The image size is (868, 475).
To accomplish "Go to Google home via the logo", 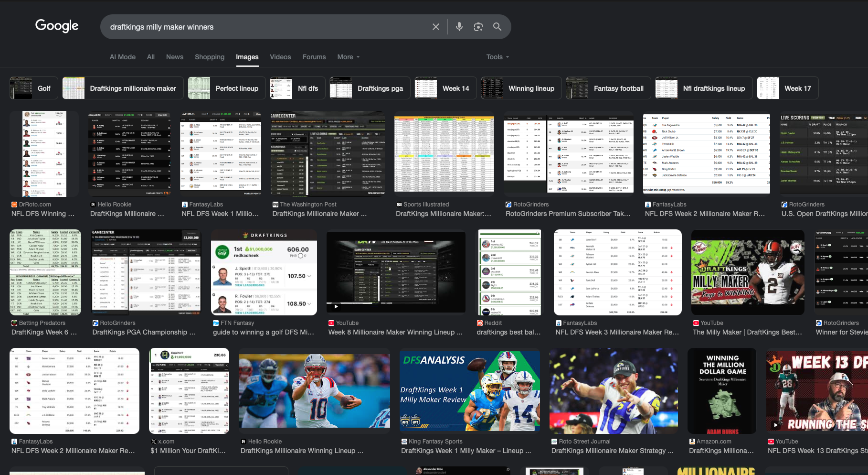I will (57, 26).
